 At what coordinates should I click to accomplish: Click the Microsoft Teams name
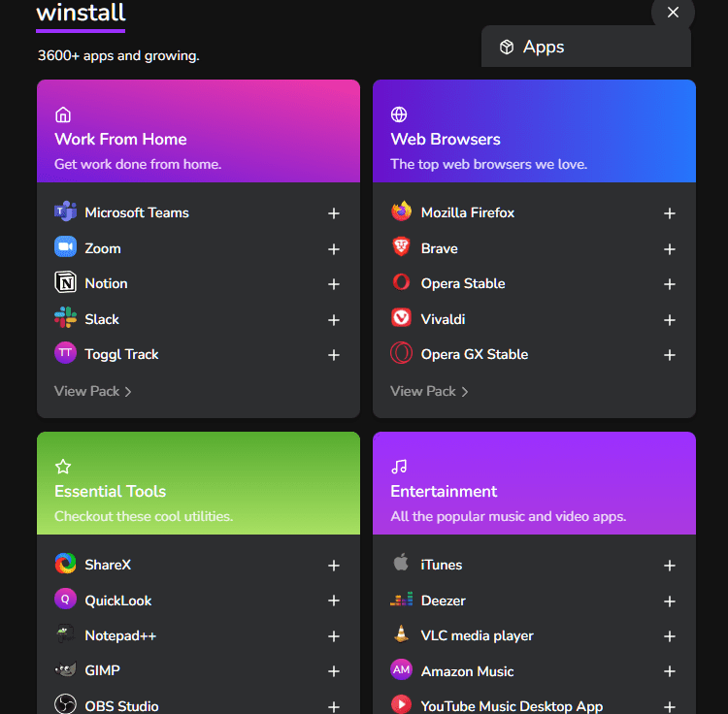[x=137, y=212]
